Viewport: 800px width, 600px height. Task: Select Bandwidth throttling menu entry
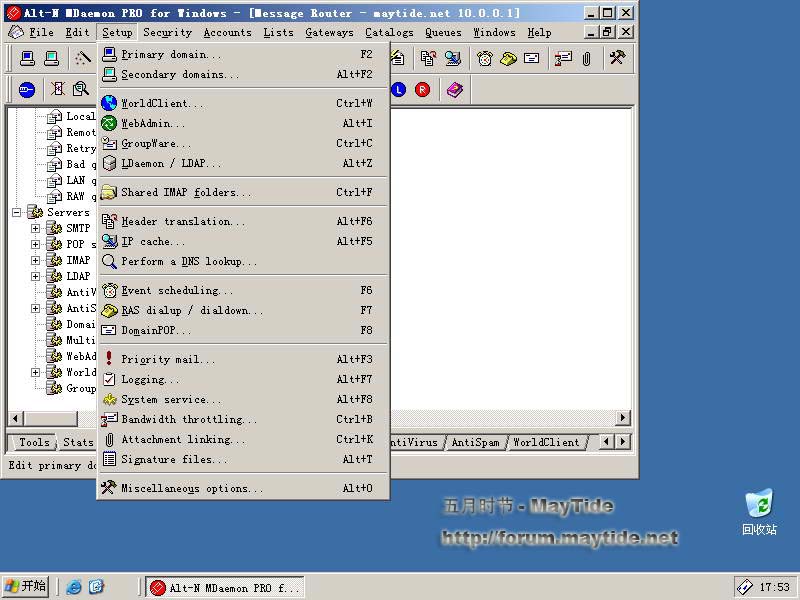point(189,420)
